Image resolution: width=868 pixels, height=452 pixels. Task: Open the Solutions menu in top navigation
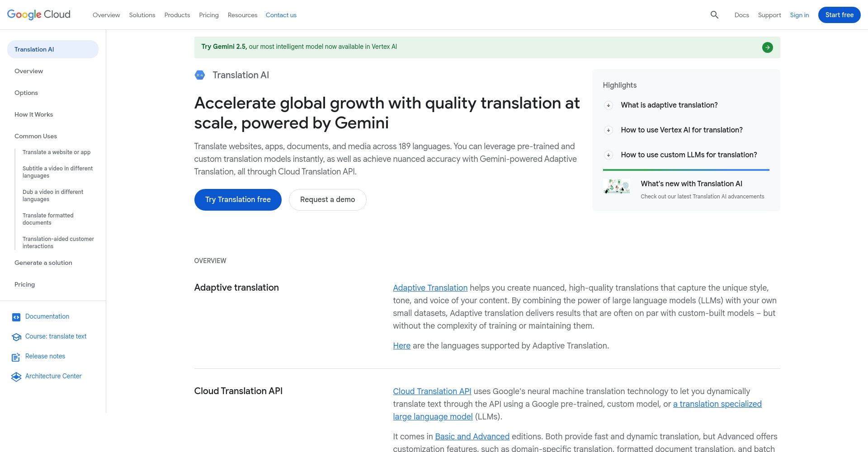[142, 15]
